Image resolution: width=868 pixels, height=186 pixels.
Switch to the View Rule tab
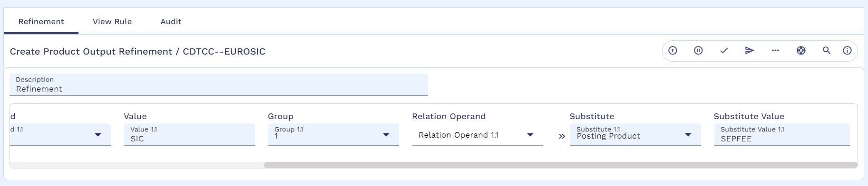pos(112,21)
